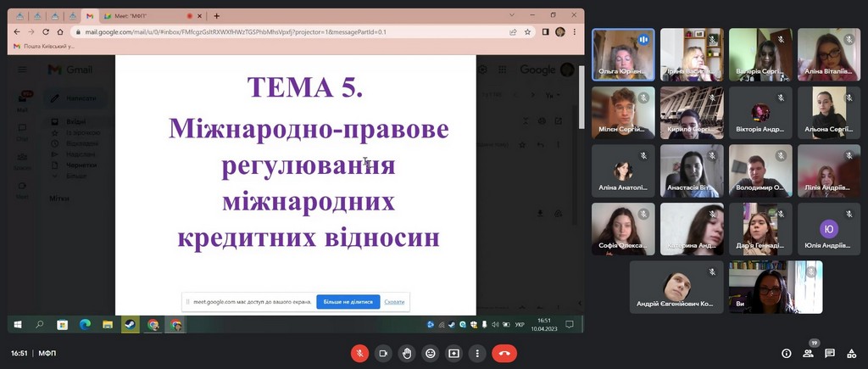Open the three-dot more options menu
868x369 pixels.
coord(478,353)
